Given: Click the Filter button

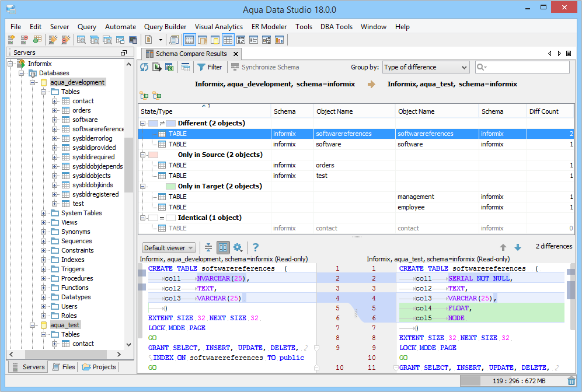Looking at the screenshot, I should point(210,67).
